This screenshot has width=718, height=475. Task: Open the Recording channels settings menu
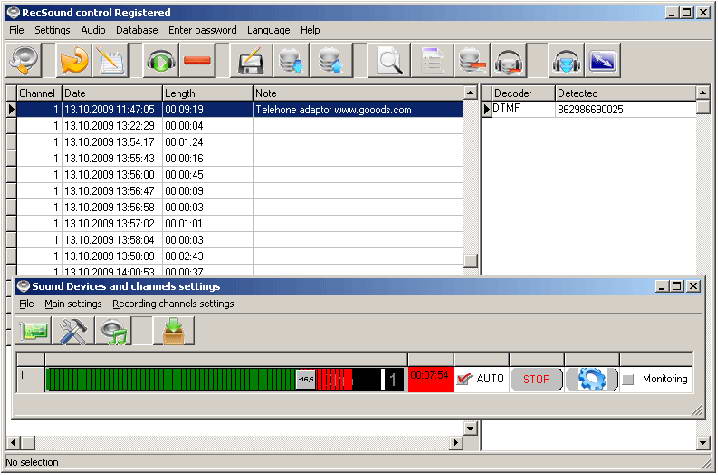(173, 304)
